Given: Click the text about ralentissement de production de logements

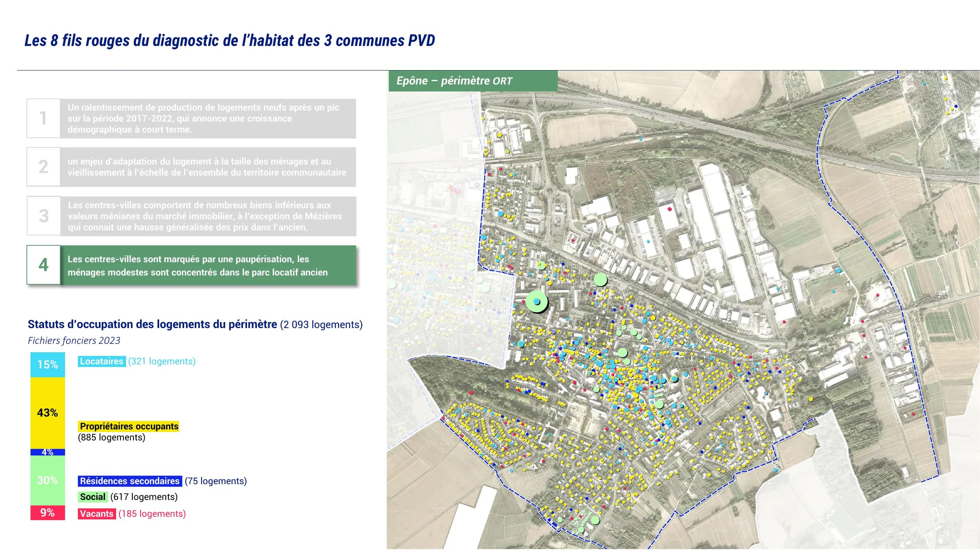Looking at the screenshot, I should tap(203, 118).
